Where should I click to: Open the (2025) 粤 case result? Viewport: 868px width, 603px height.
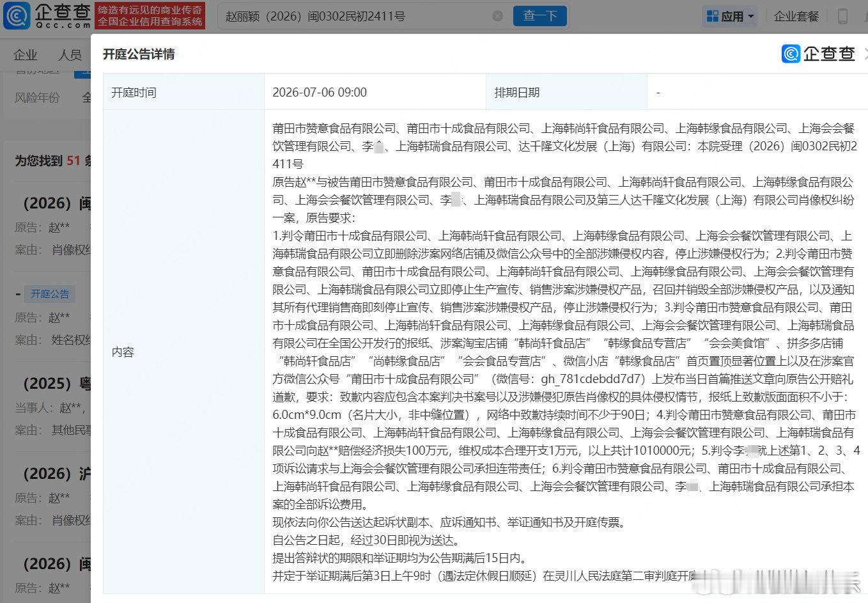click(56, 384)
